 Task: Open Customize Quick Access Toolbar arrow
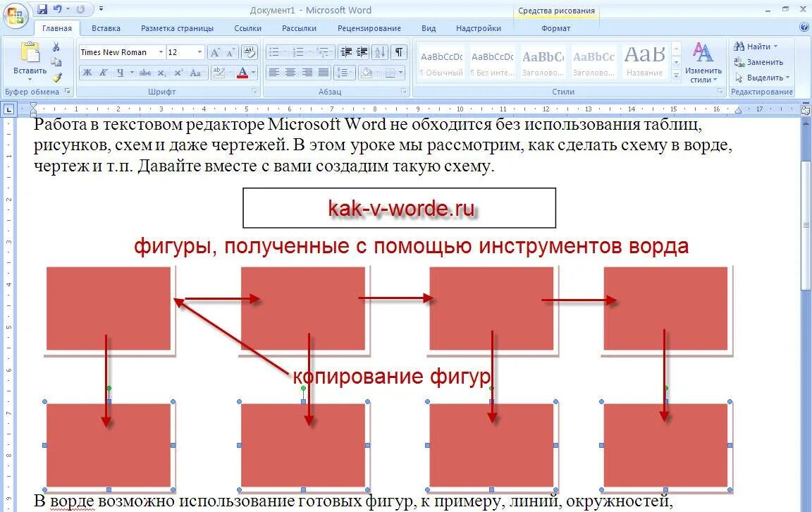(x=101, y=8)
